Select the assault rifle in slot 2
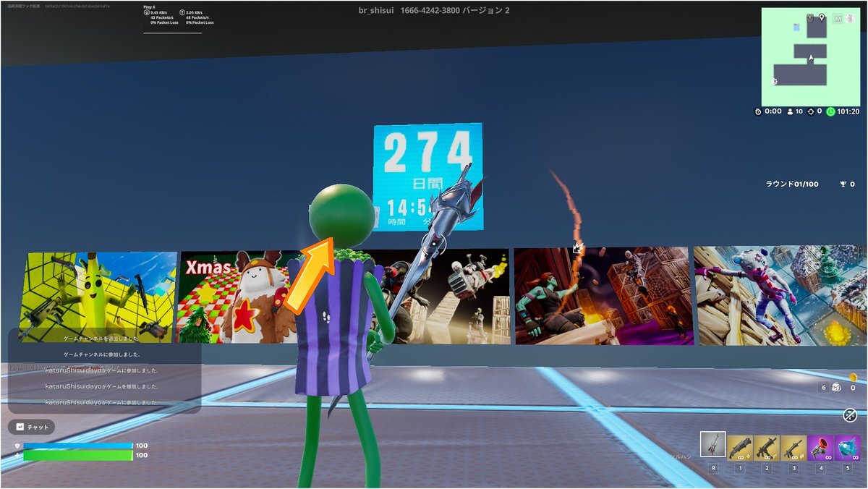This screenshot has width=868, height=489. 767,447
